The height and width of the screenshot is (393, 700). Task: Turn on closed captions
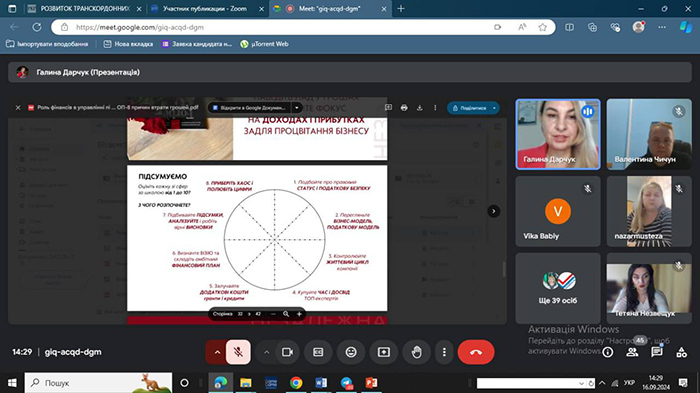click(318, 352)
